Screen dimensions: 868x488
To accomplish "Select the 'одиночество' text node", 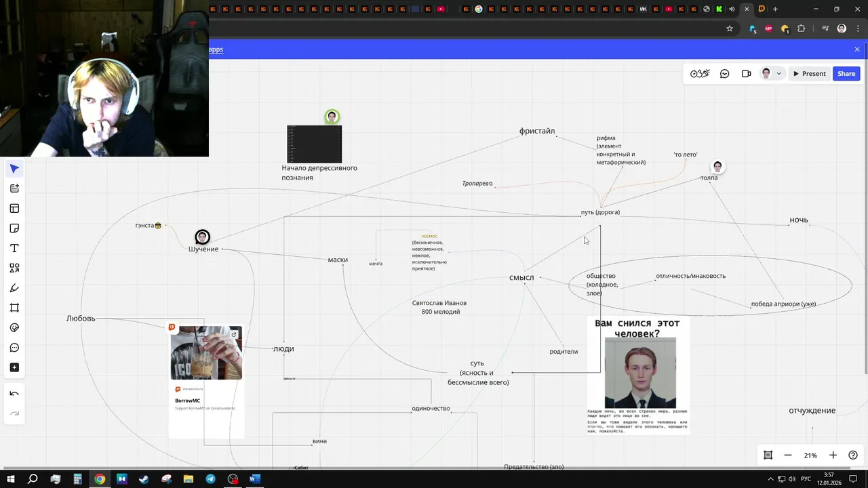I will point(431,409).
